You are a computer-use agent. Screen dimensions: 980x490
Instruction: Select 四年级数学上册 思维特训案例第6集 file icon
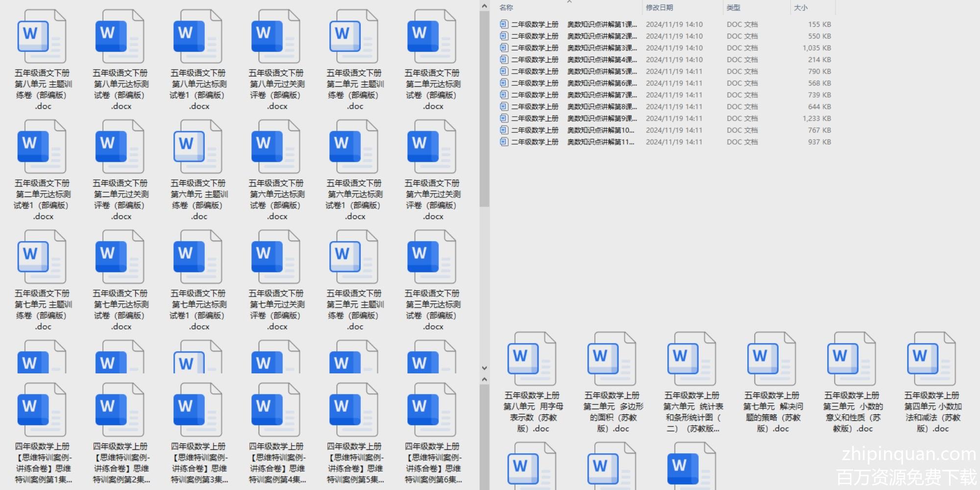tap(432, 411)
